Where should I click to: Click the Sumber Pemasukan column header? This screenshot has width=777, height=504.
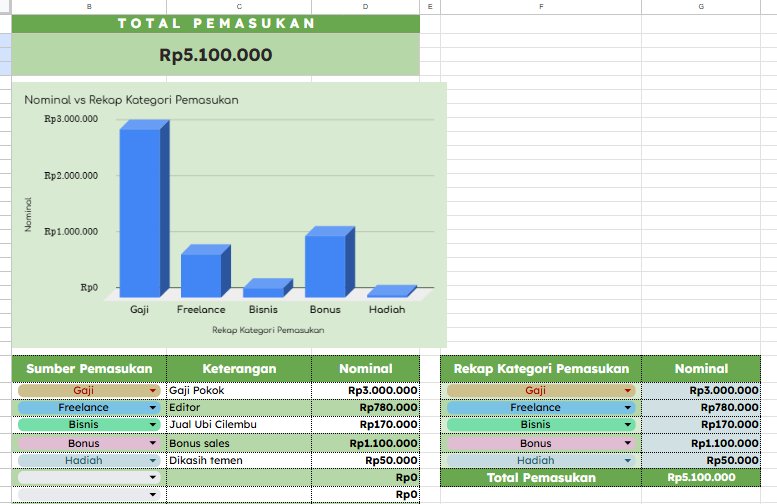[x=89, y=369]
